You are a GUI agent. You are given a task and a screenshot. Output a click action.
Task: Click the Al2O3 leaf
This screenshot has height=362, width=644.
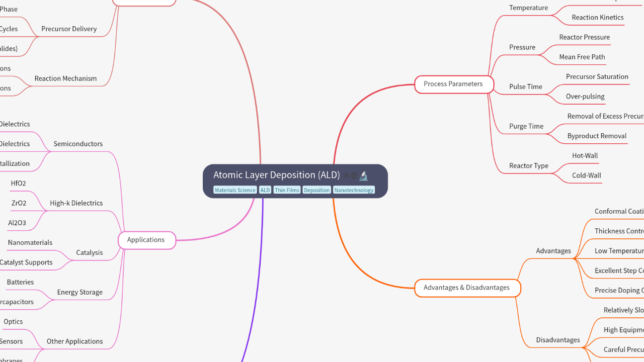tap(17, 223)
